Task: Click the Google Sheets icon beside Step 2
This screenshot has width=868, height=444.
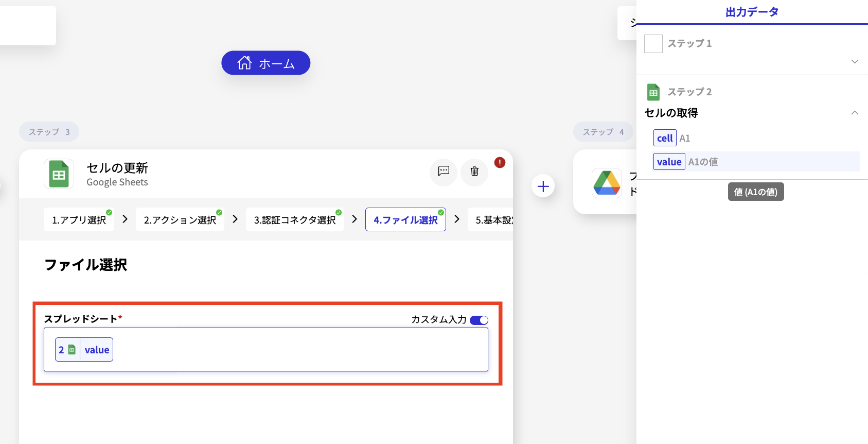Action: (653, 92)
